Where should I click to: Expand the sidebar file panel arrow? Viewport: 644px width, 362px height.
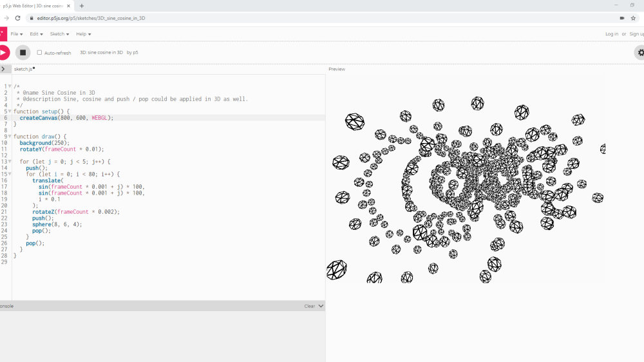[x=3, y=69]
